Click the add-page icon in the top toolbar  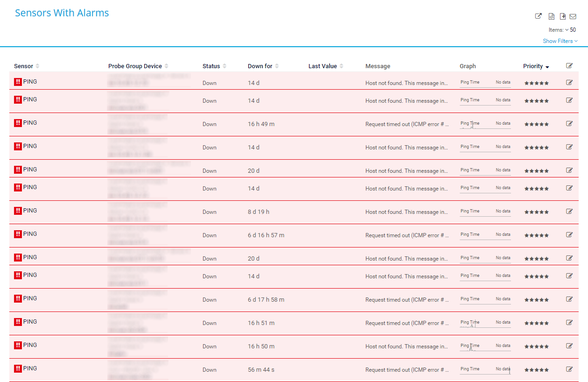[563, 16]
